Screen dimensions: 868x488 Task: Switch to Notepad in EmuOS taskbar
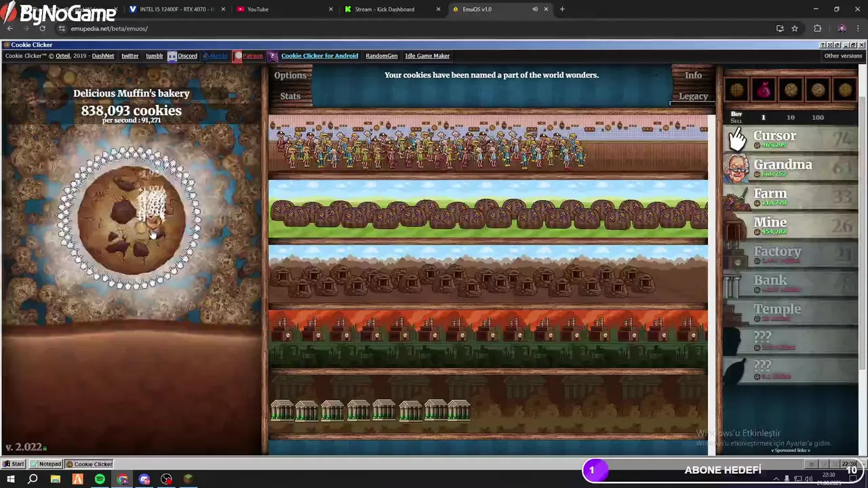tap(46, 464)
